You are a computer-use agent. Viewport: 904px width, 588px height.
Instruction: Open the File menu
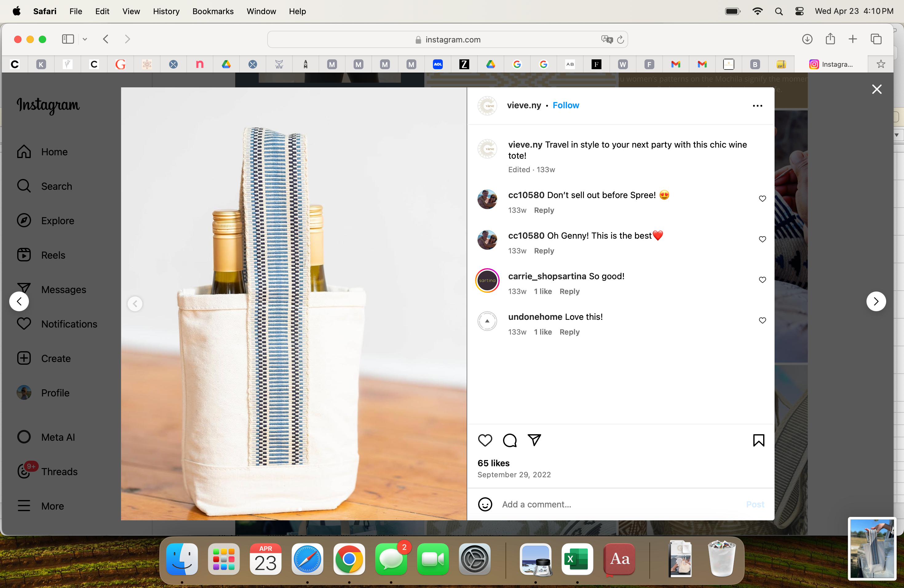[76, 11]
